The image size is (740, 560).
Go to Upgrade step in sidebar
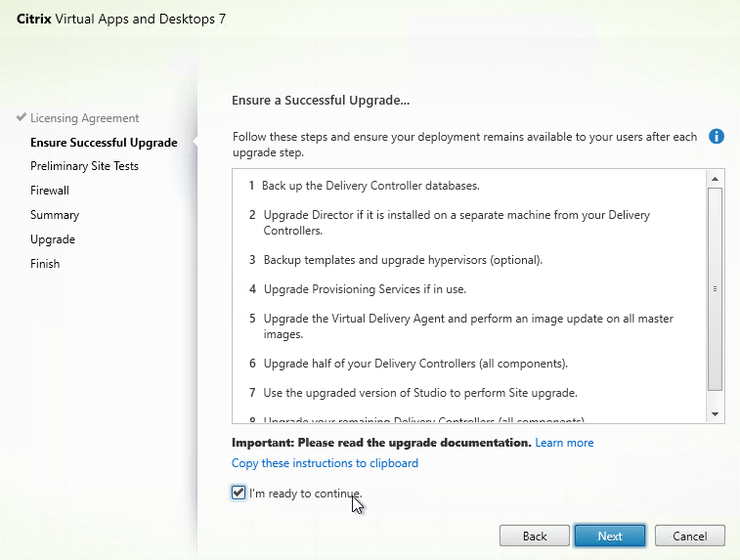click(x=53, y=239)
